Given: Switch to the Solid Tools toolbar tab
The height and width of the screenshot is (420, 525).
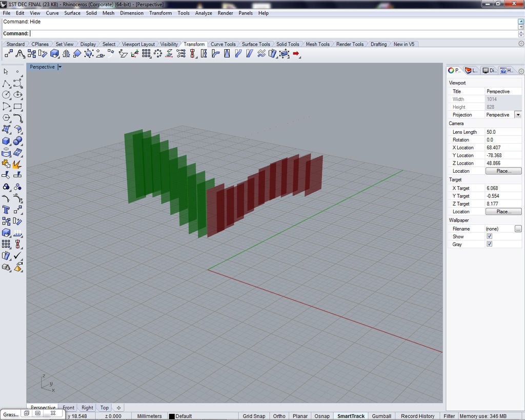Looking at the screenshot, I should (x=288, y=44).
